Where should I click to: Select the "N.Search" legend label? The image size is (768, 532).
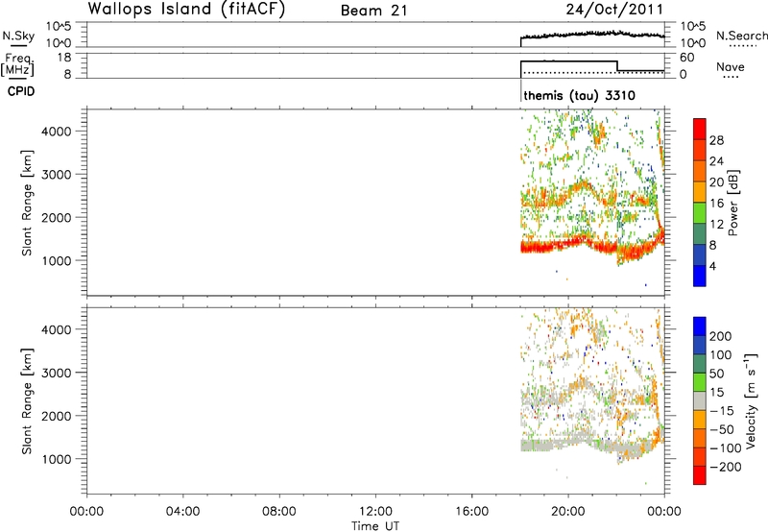point(741,36)
